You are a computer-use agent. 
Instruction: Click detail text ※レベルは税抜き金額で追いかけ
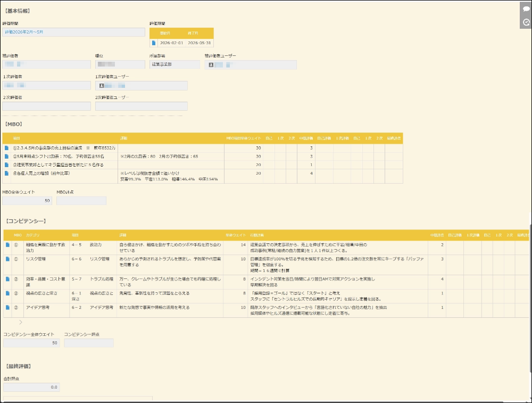click(149, 173)
